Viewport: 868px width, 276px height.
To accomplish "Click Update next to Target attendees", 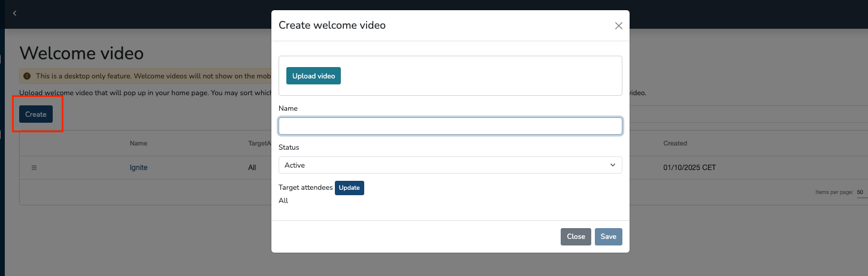I will coord(349,187).
